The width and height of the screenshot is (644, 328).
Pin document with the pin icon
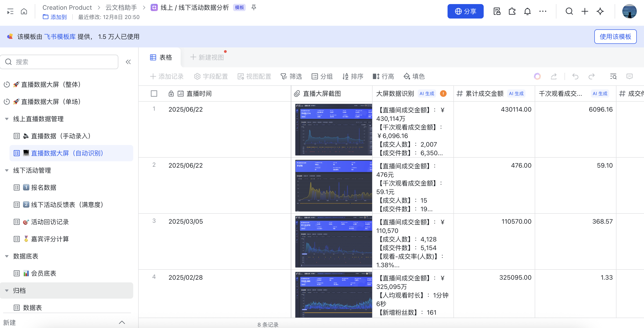pos(254,7)
